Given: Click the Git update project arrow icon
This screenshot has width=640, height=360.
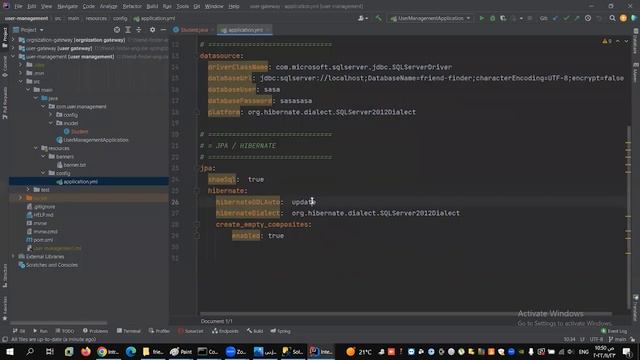Looking at the screenshot, I should (x=556, y=18).
